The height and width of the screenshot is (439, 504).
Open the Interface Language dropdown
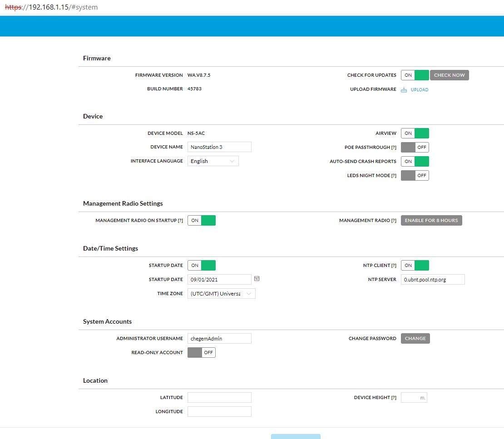[x=213, y=161]
